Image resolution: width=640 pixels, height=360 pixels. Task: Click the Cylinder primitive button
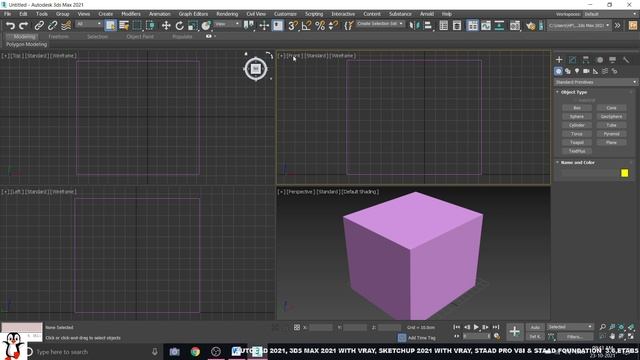click(577, 125)
